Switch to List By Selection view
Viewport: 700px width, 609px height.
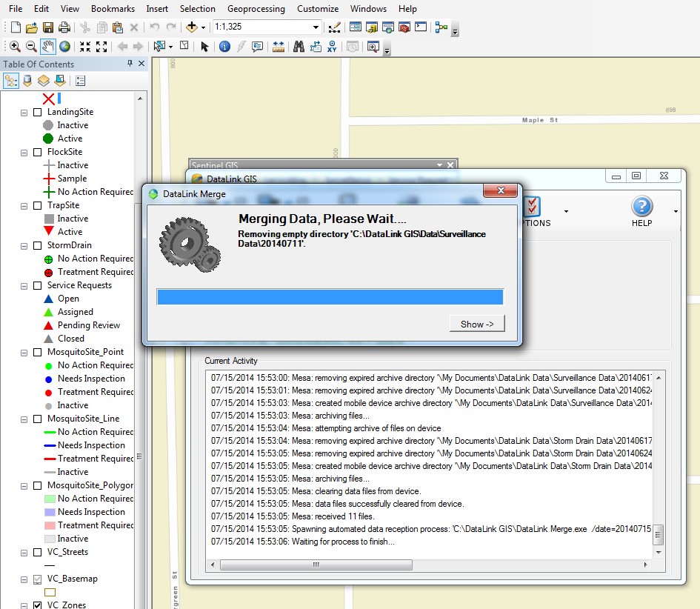(x=60, y=81)
